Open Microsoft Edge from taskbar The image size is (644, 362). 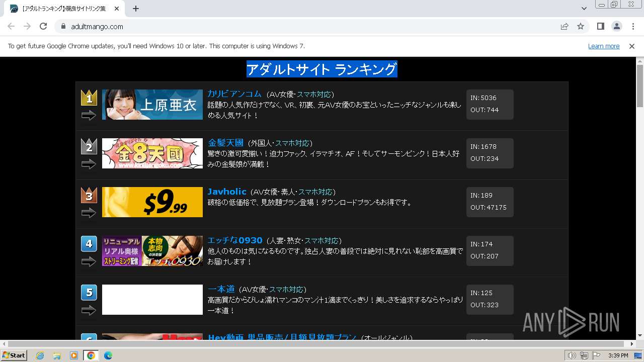(108, 355)
